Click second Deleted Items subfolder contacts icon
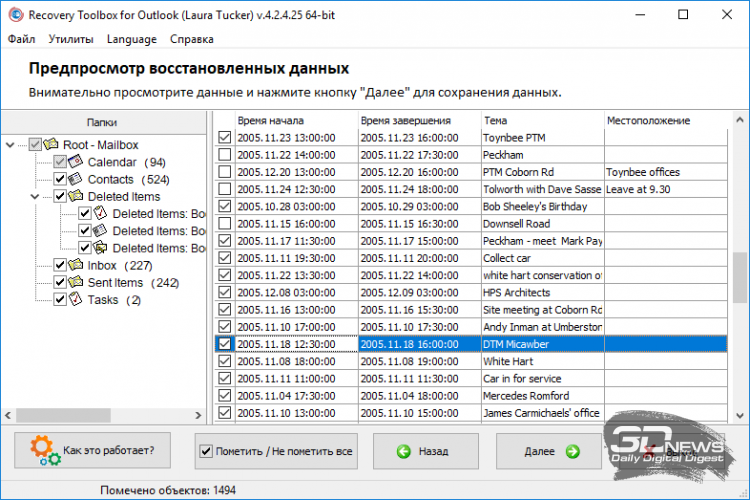Viewport: 750px width, 500px height. 99,231
